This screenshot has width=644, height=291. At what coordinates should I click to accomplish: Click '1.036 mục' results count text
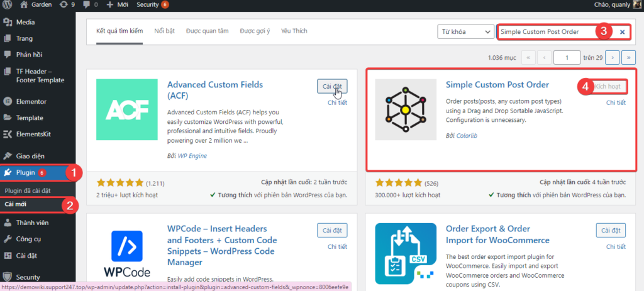click(502, 58)
